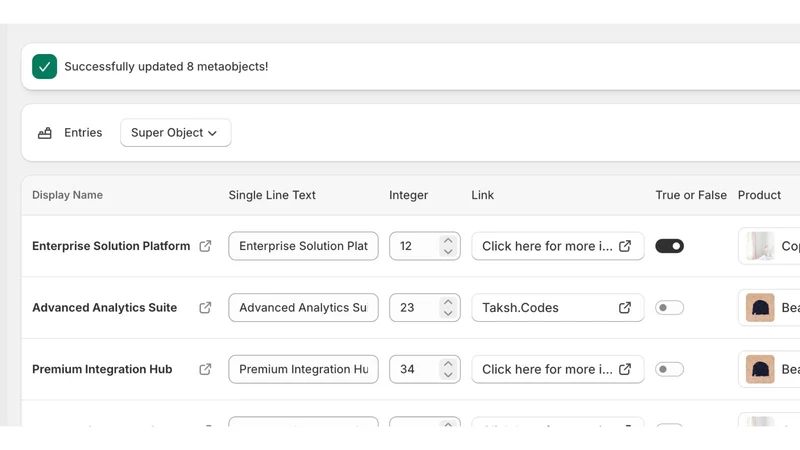Click the Display Name column header
Screen dimensions: 800x450
[x=67, y=195]
